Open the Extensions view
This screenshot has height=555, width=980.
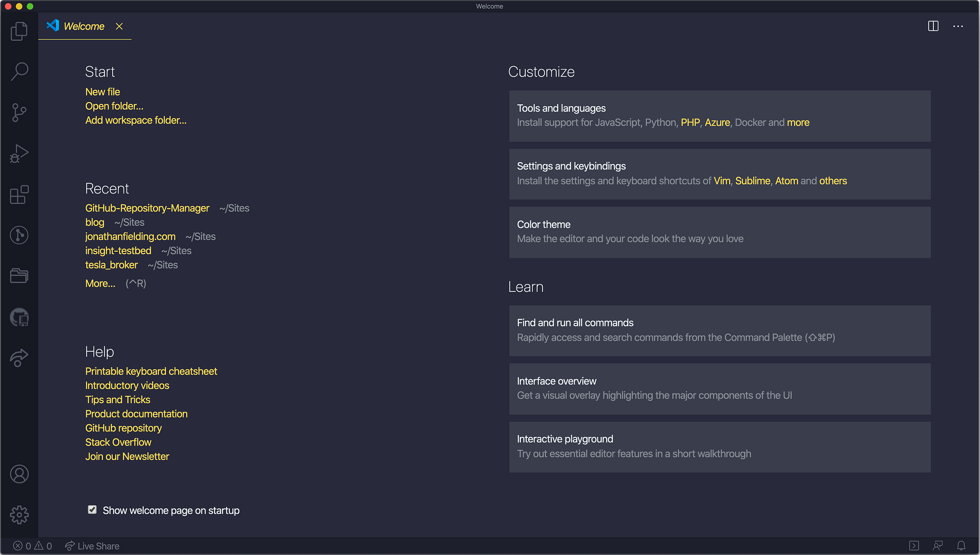19,194
